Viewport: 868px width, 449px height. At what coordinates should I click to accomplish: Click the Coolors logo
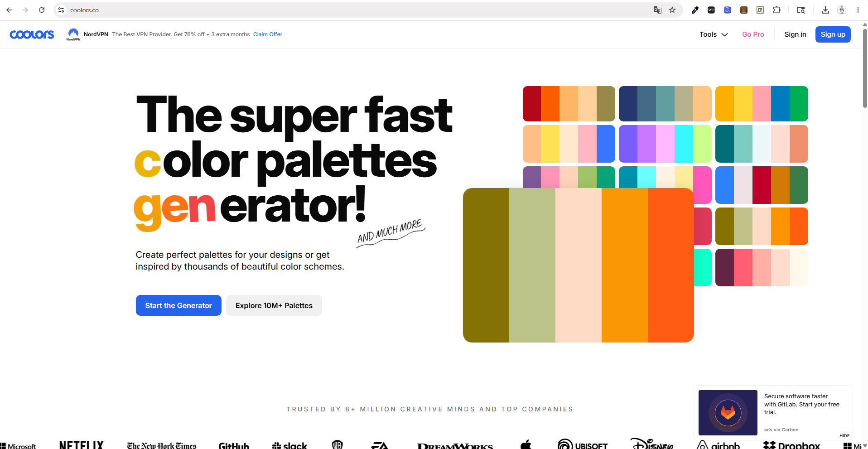tap(32, 34)
